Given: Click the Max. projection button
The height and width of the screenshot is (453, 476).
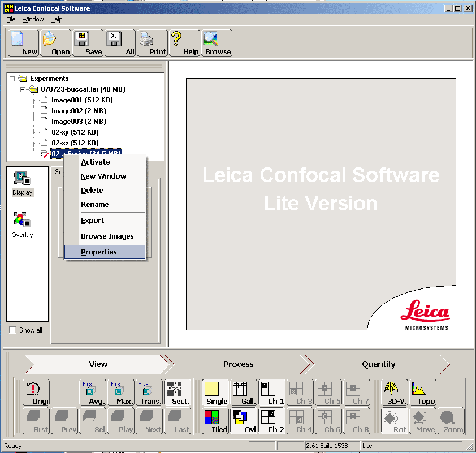Looking at the screenshot, I should click(x=121, y=392).
